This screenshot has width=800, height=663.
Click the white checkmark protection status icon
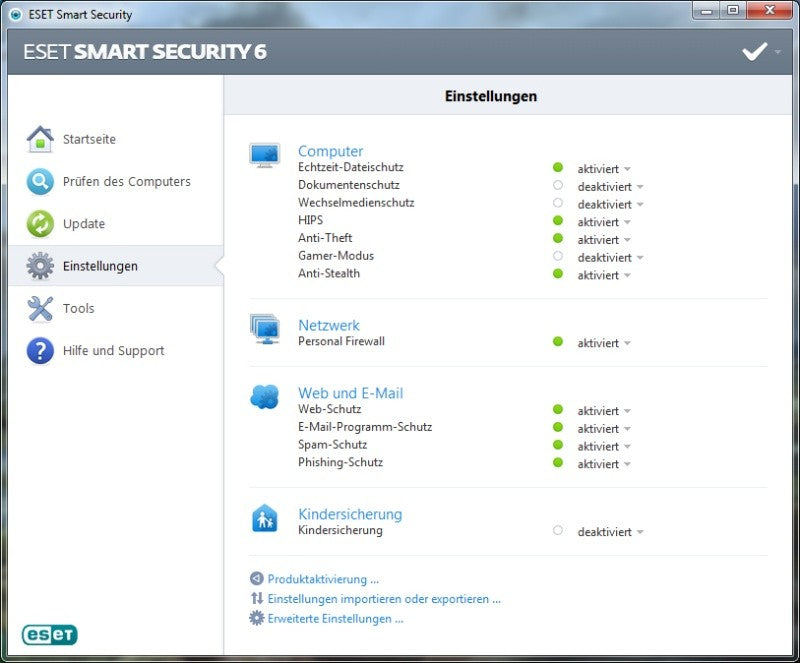[x=755, y=52]
